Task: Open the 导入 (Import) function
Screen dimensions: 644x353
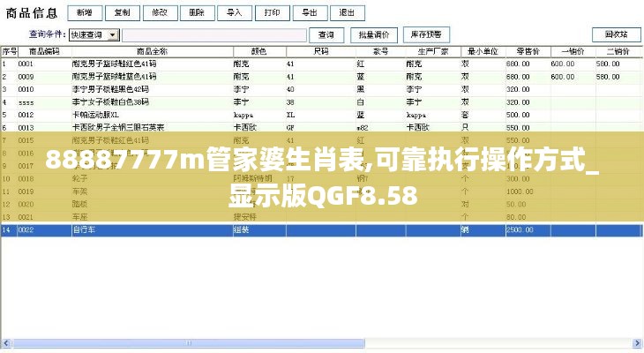Action: (x=235, y=13)
